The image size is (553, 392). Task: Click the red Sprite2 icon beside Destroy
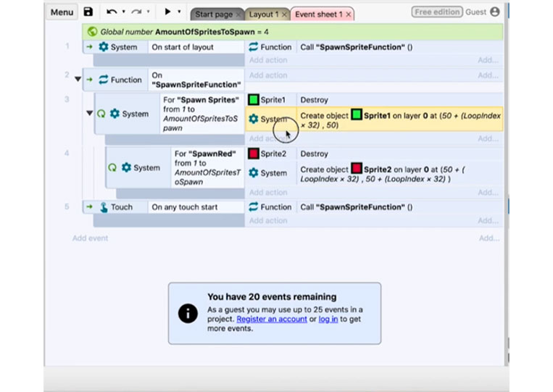click(253, 154)
